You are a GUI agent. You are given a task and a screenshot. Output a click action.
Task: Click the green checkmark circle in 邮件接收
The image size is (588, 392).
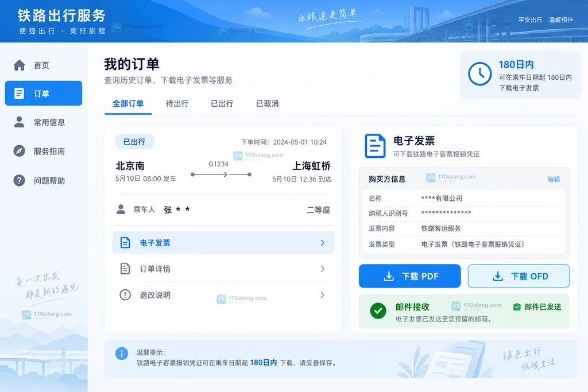coord(378,311)
